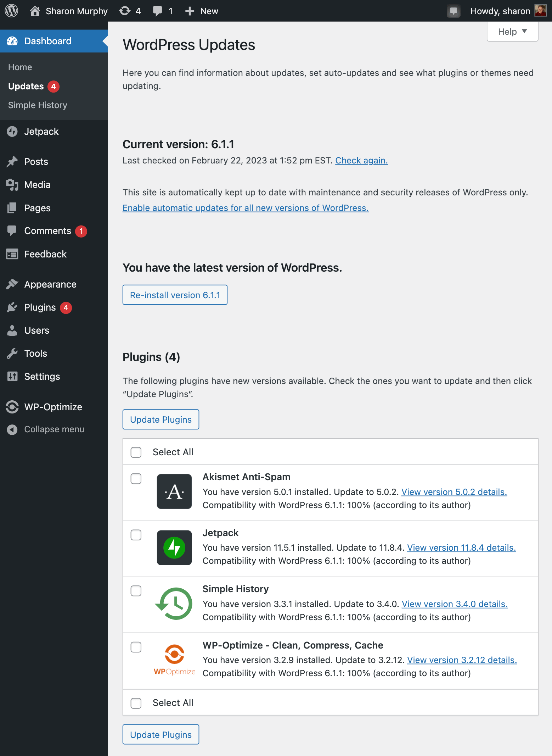Open the site home icon for Sharon Murphy

point(35,11)
